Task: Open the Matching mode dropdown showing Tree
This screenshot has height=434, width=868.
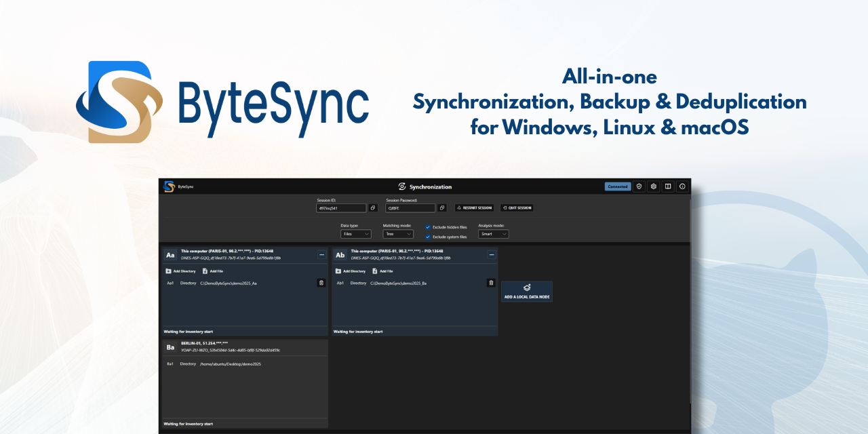Action: click(398, 234)
